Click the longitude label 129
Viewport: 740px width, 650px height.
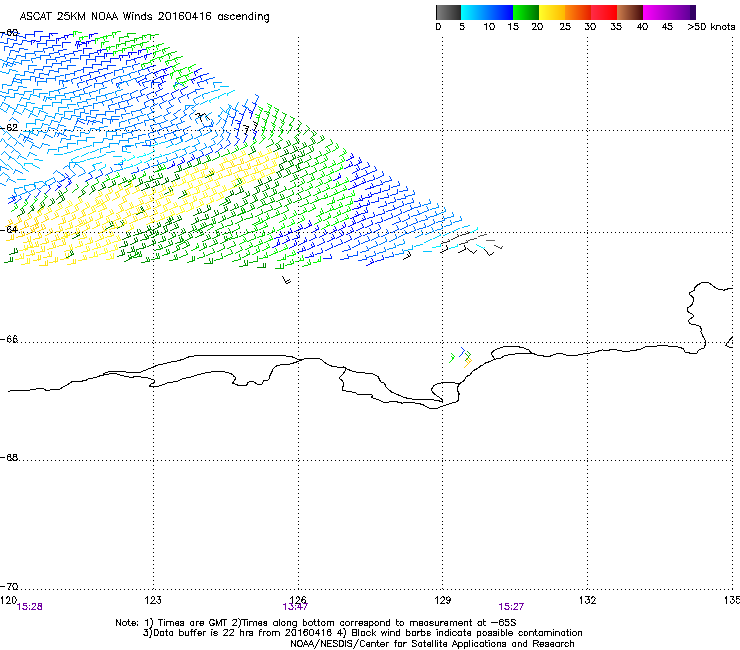[x=443, y=600]
